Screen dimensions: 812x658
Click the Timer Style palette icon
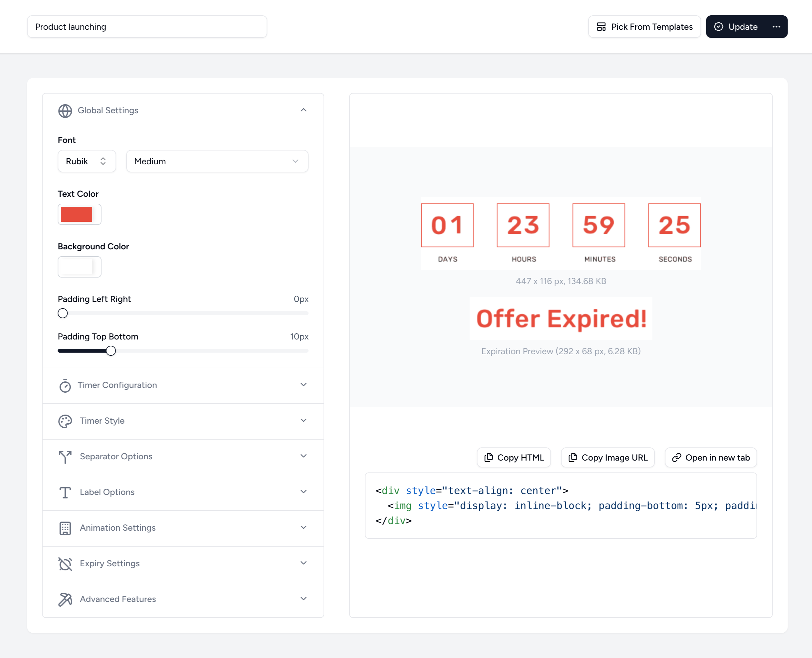tap(65, 421)
